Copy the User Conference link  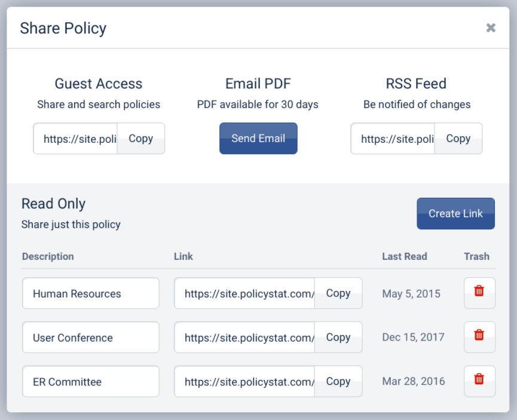338,338
